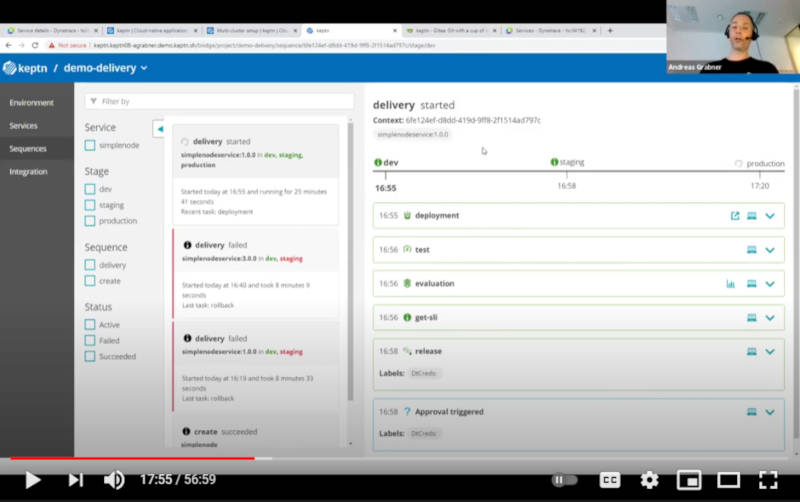The height and width of the screenshot is (502, 800).
Task: Check the dev stage filter
Action: tap(90, 189)
